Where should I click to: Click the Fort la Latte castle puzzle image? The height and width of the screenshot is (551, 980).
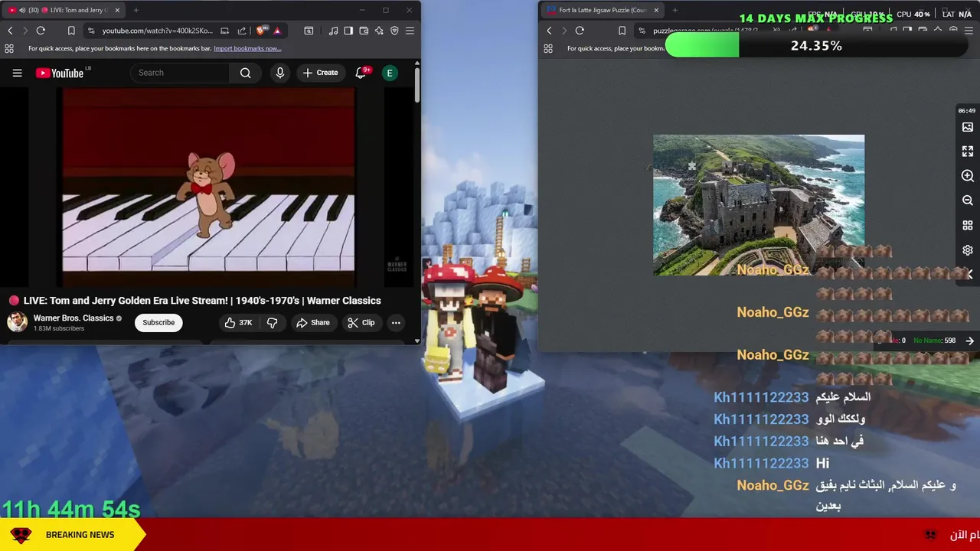point(759,205)
